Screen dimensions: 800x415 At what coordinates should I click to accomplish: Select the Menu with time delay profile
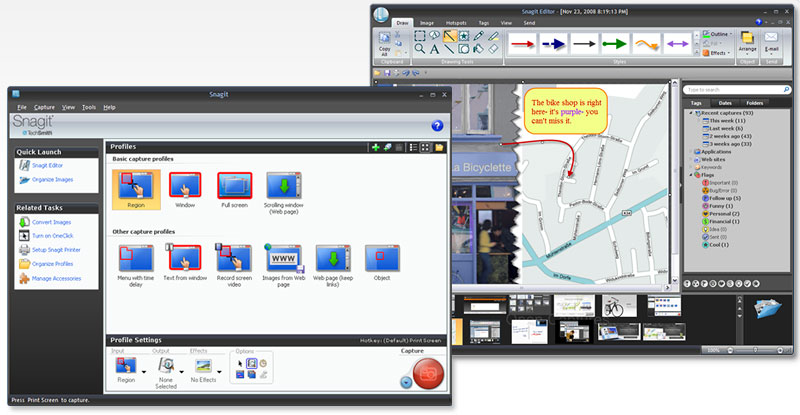point(136,265)
